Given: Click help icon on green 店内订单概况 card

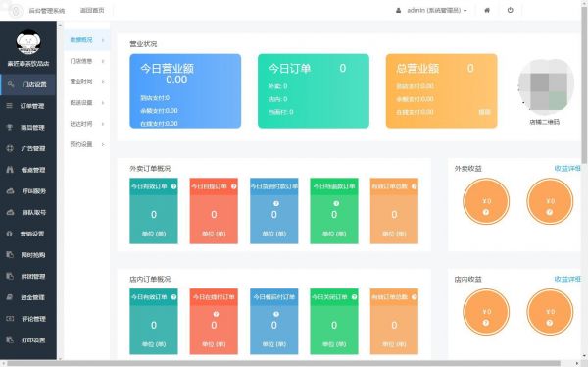Looking at the screenshot, I should click(x=354, y=297).
